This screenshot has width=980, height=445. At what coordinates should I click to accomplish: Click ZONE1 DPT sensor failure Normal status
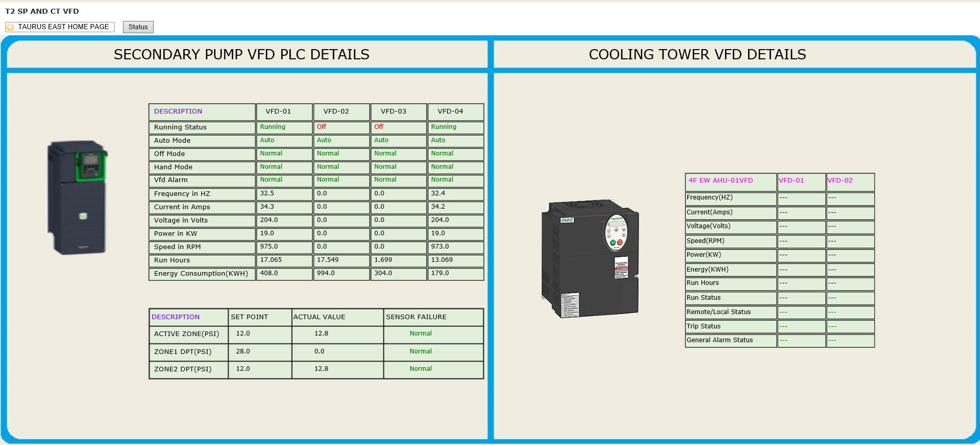(x=420, y=351)
